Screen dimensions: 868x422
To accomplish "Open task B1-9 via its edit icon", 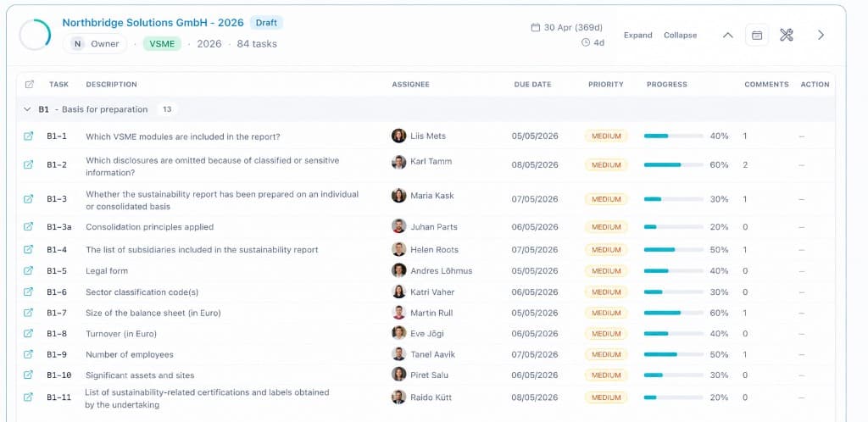I will [28, 354].
